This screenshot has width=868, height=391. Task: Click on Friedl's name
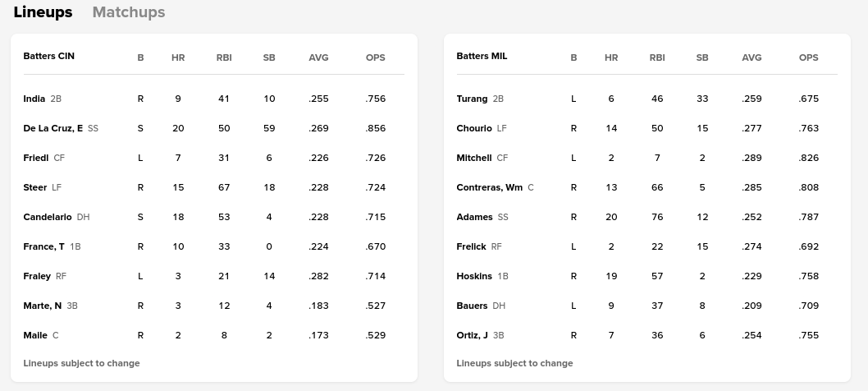click(x=36, y=158)
